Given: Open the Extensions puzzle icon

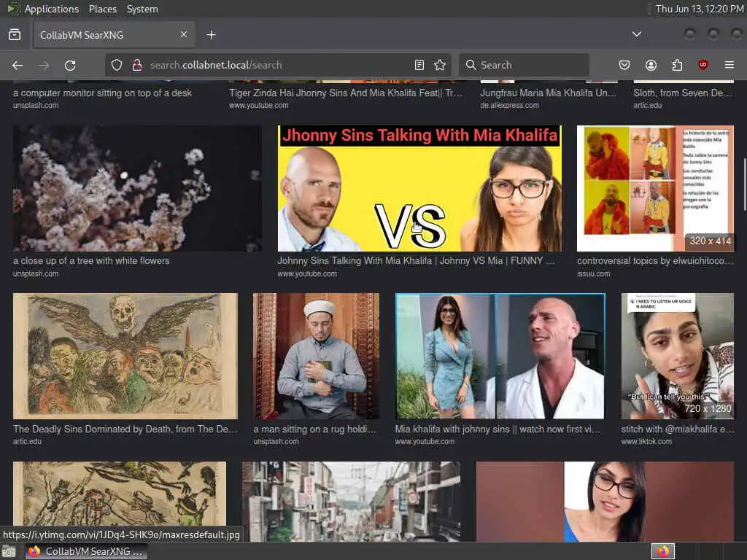Looking at the screenshot, I should click(x=677, y=65).
